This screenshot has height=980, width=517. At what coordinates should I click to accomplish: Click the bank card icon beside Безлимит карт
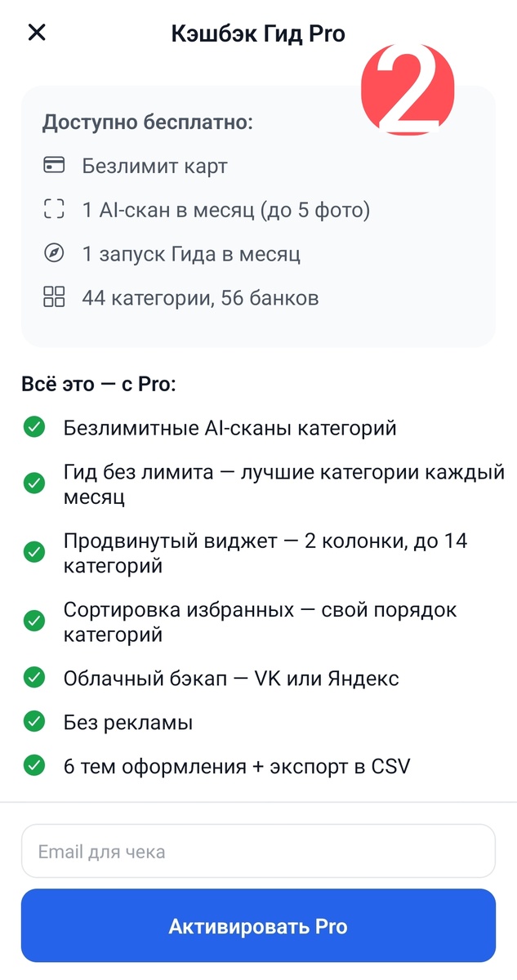tap(55, 164)
